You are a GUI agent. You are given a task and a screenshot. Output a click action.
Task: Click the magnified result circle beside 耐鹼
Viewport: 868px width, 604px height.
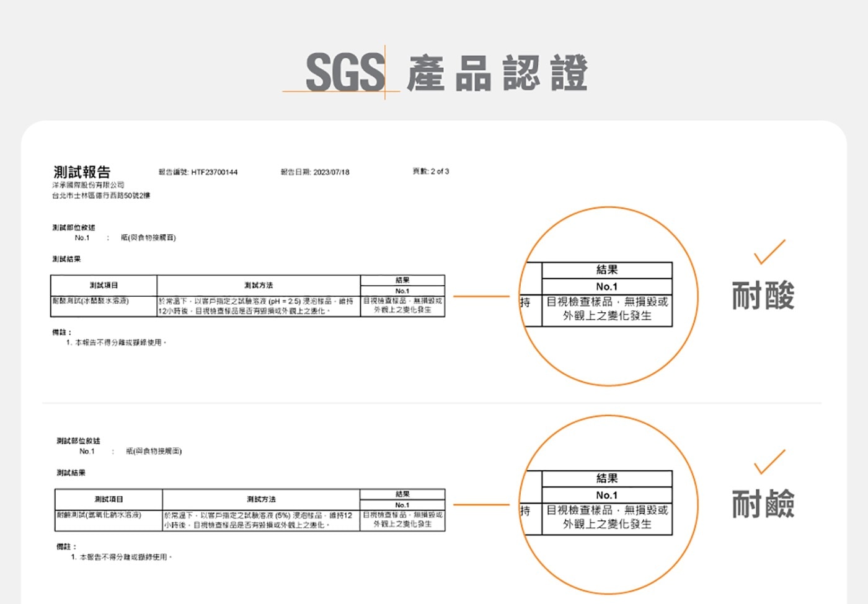(608, 505)
